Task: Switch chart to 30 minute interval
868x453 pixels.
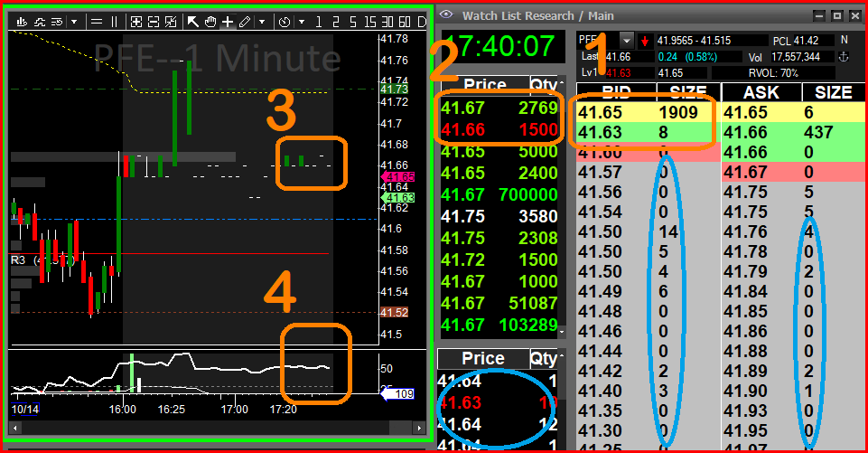Action: point(387,22)
